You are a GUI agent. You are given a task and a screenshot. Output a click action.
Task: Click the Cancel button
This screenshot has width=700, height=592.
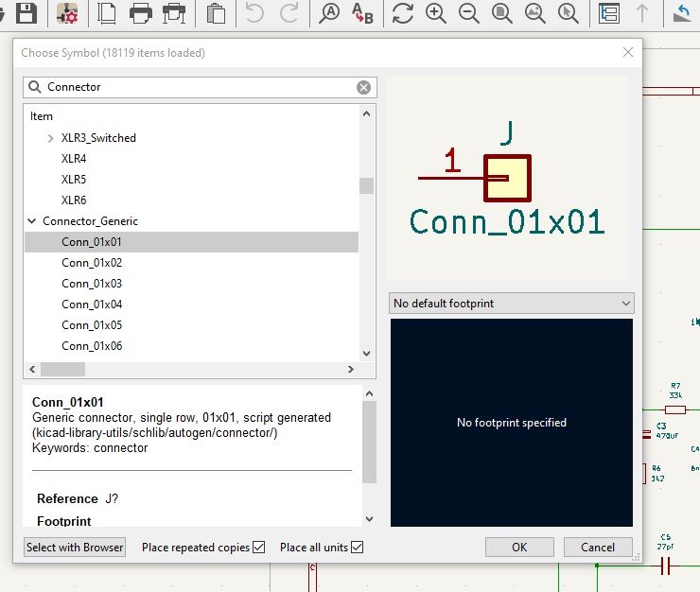coord(598,547)
